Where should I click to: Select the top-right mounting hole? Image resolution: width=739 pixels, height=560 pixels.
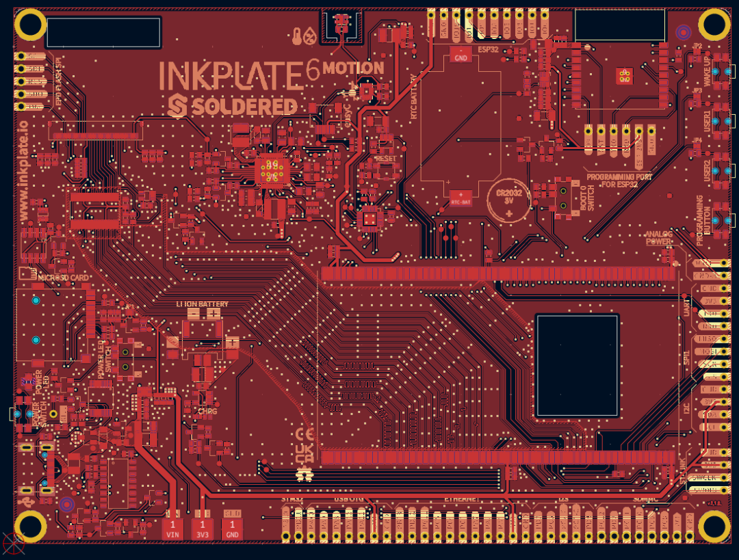[x=714, y=25]
